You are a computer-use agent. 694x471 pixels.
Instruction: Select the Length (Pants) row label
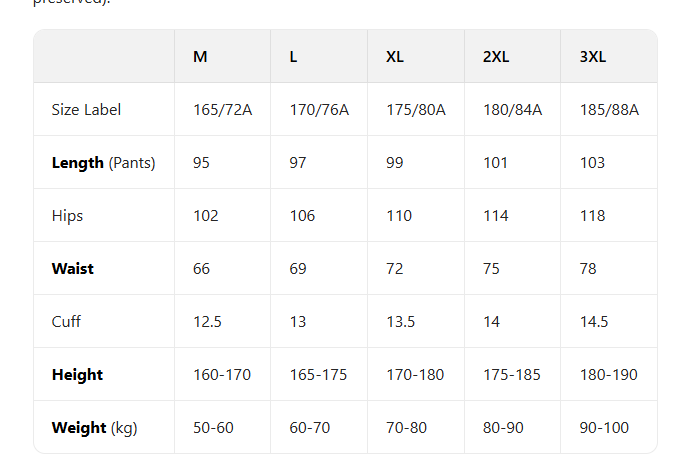(x=103, y=163)
